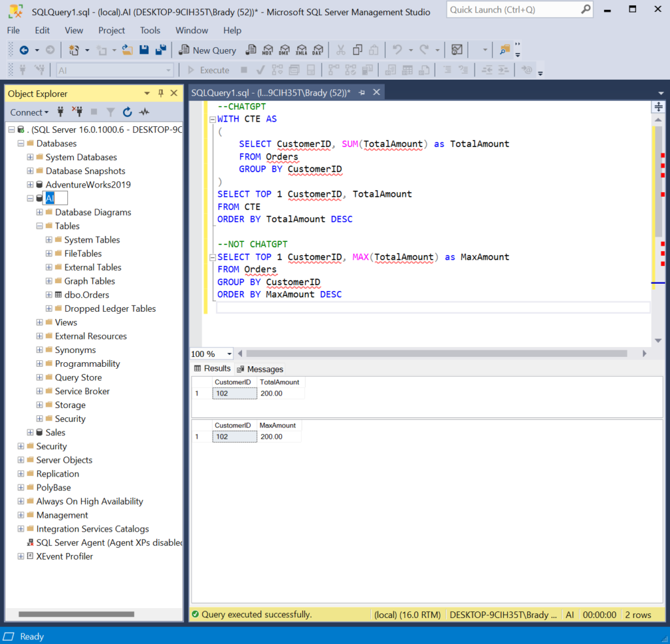670x644 pixels.
Task: Select the Views folder in the tree
Action: 66,322
